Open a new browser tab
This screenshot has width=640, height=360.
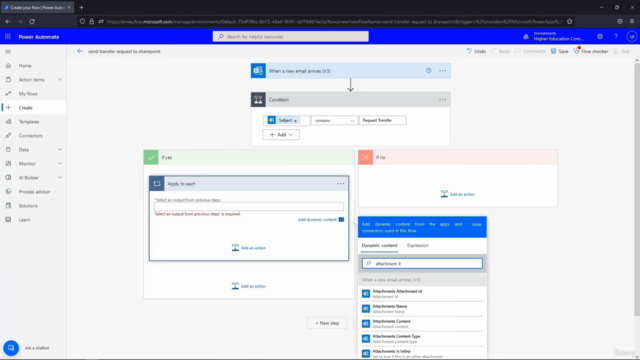coord(81,7)
